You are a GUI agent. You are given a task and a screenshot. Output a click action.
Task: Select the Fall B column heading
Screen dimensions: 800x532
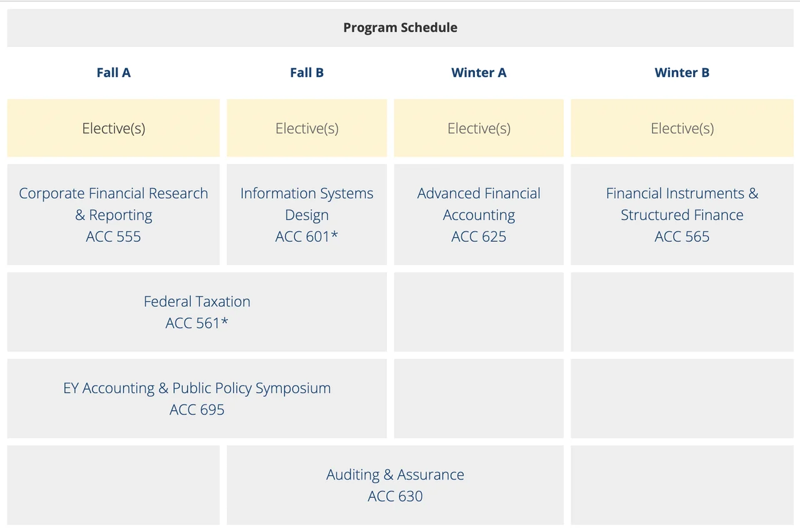307,73
